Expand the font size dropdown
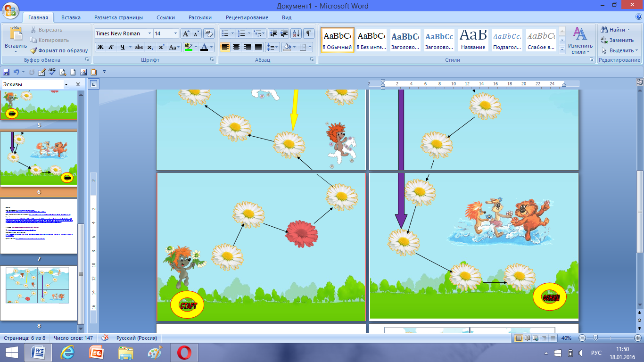 coord(175,33)
